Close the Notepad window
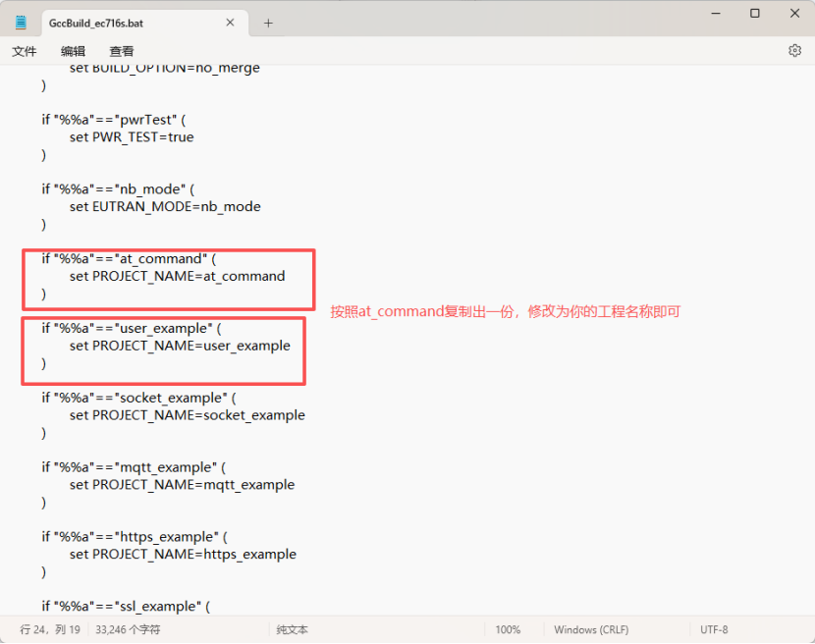The image size is (815, 644). pyautogui.click(x=794, y=13)
